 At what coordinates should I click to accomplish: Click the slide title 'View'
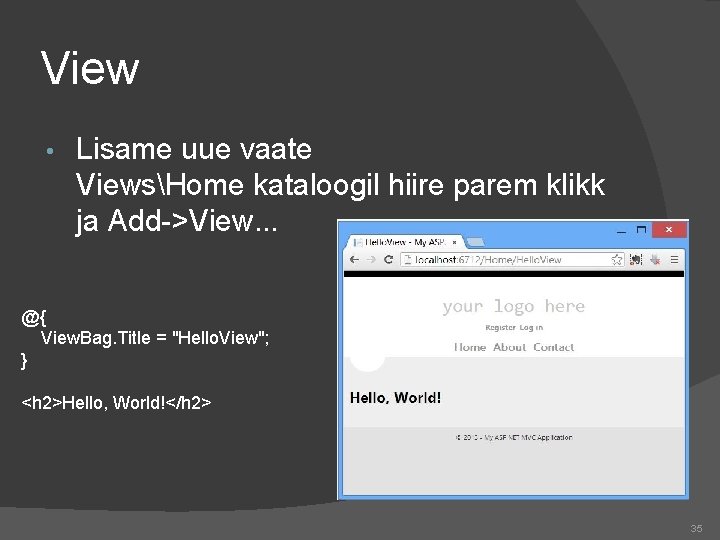click(90, 68)
